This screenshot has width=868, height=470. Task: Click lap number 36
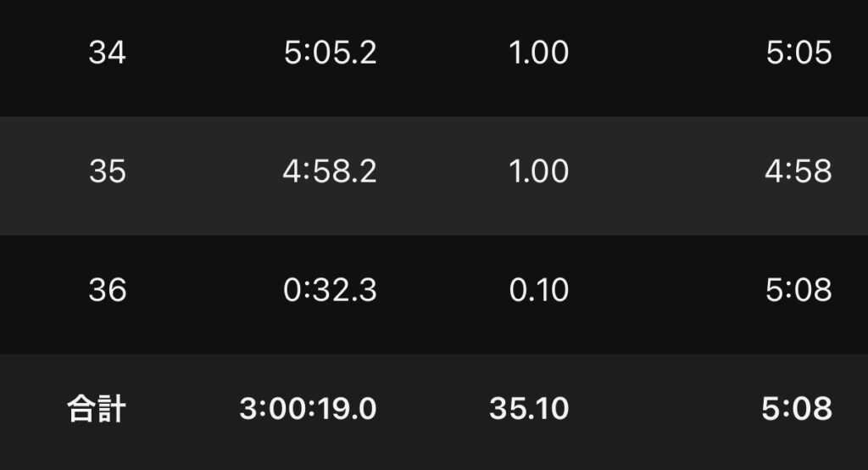[107, 291]
